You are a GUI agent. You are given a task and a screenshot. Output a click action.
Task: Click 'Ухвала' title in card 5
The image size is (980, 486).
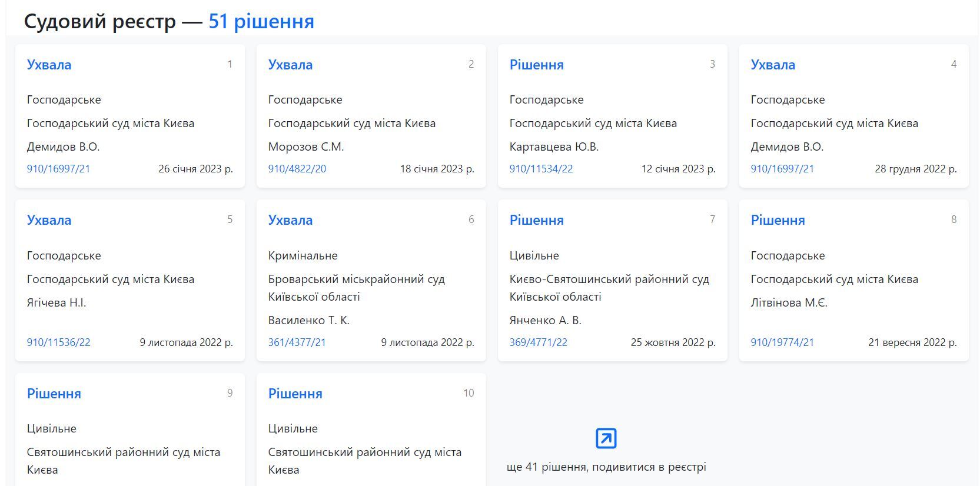click(49, 220)
